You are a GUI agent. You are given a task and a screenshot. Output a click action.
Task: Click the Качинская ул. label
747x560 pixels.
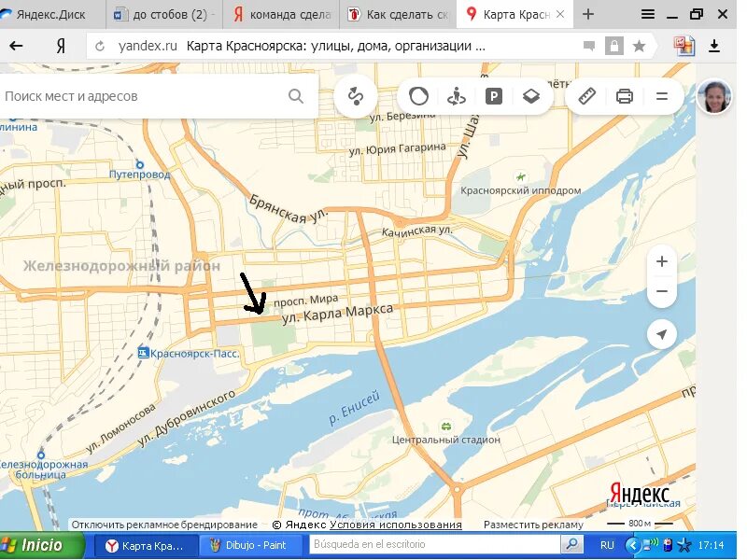pos(416,231)
